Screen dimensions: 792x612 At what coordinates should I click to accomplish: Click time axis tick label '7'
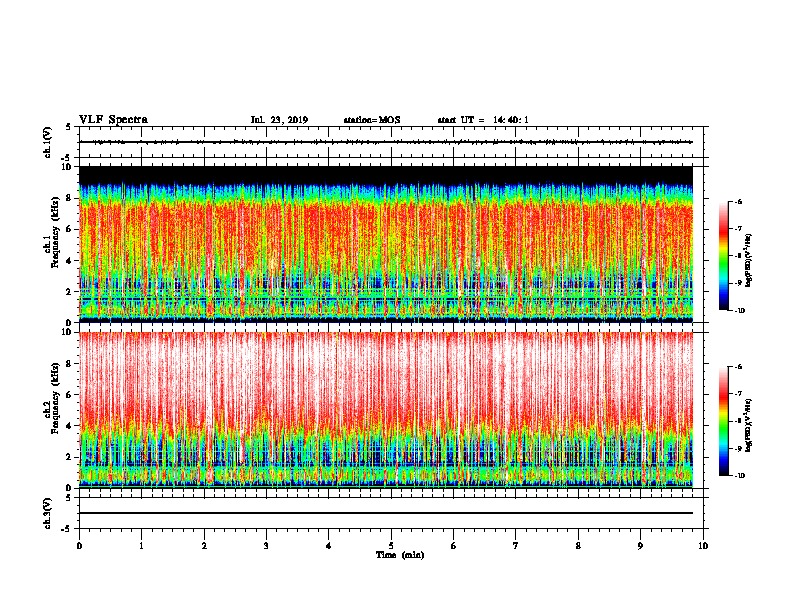pos(516,546)
